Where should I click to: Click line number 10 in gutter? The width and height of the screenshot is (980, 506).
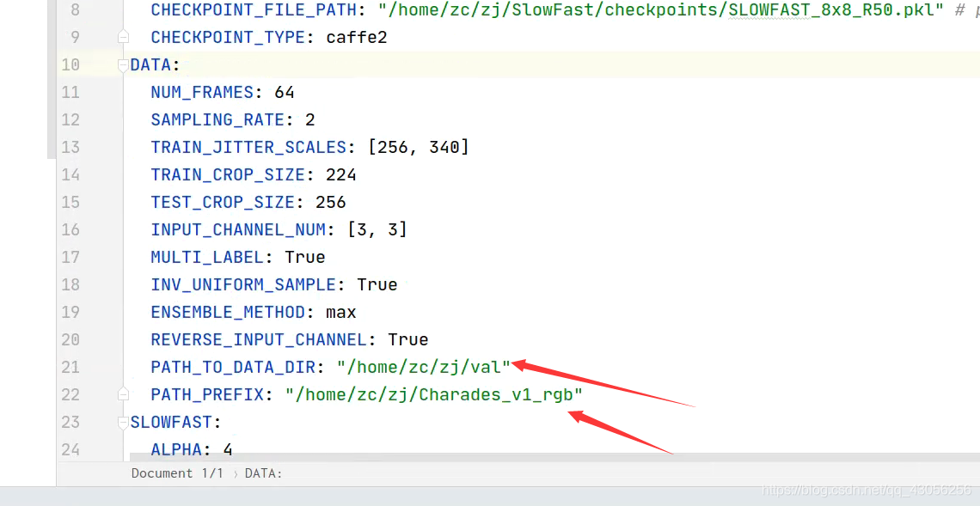click(x=70, y=65)
